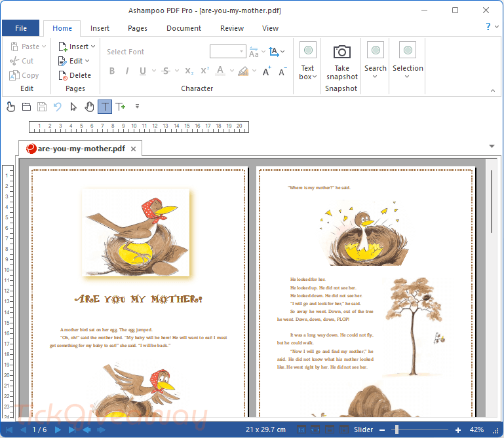
Task: Click the previous view back arrow
Action: point(87,429)
